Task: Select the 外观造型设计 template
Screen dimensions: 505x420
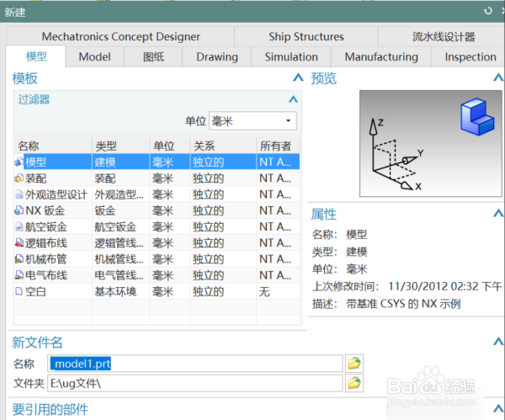Action: tap(157, 194)
